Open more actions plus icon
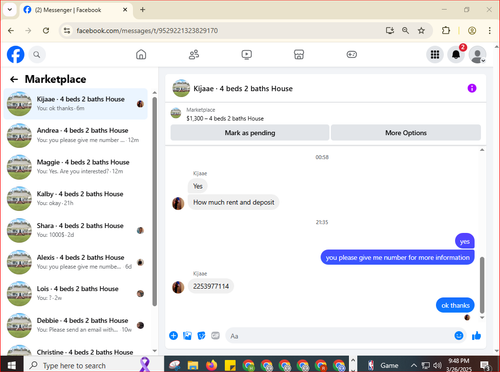This screenshot has width=500, height=372. click(173, 336)
